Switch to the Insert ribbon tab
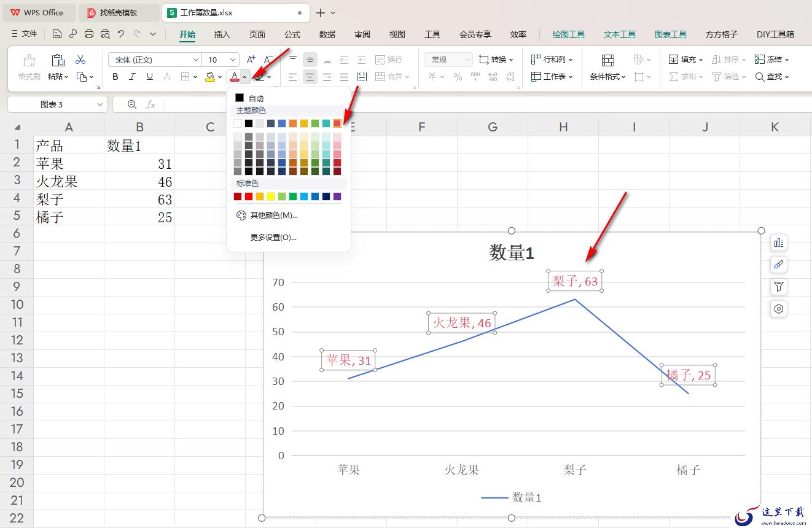Screen dimensions: 812x528 (222, 34)
